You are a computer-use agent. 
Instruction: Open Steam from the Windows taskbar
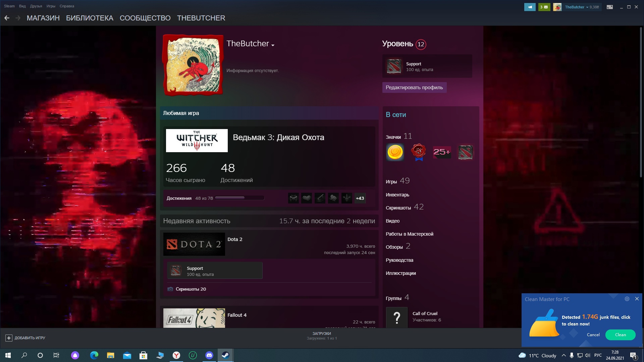225,355
